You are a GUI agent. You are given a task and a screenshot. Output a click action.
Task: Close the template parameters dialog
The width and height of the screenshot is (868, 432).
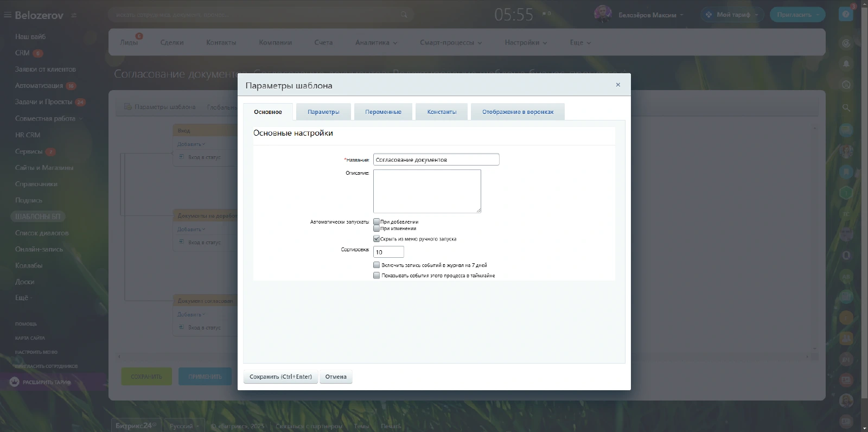pos(617,85)
